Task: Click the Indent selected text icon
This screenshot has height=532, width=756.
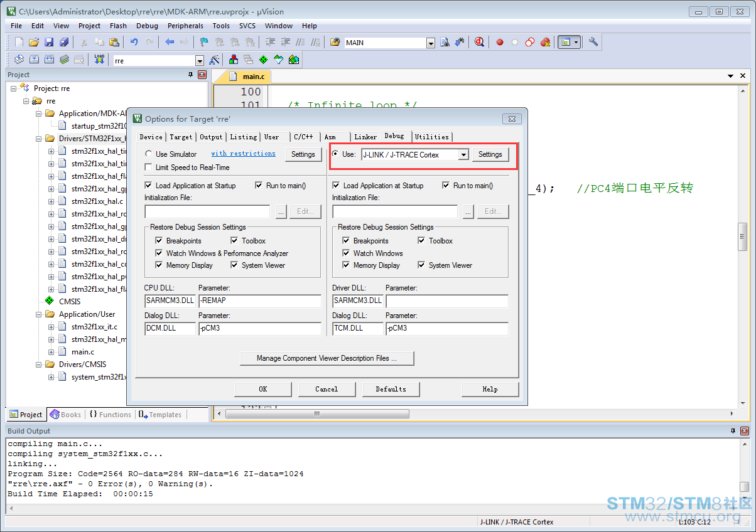Action: tap(271, 42)
